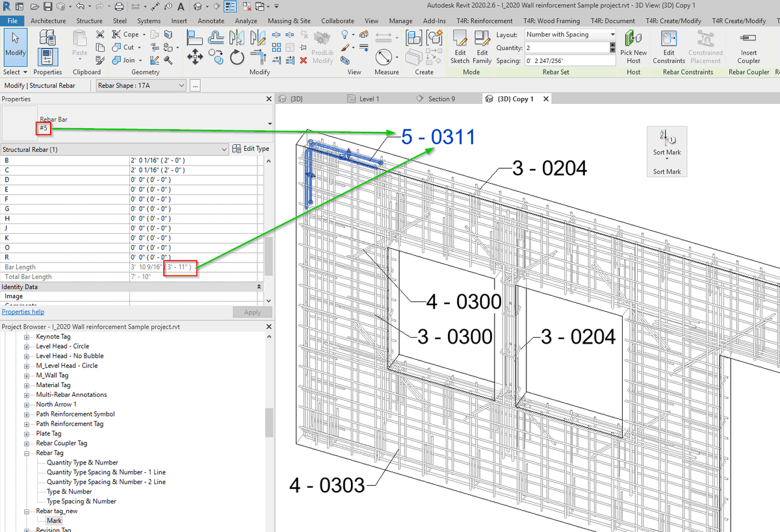Switch to the {3D} view tab
Image resolution: width=780 pixels, height=532 pixels.
pos(296,99)
